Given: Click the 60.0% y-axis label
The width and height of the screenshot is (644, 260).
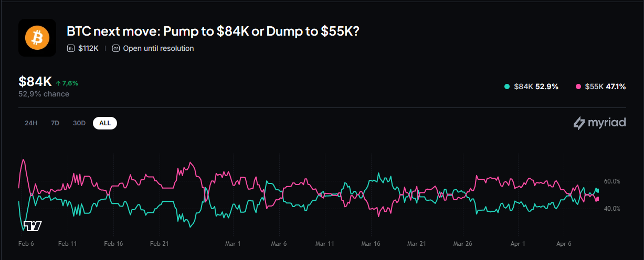Looking at the screenshot, I should coord(612,181).
